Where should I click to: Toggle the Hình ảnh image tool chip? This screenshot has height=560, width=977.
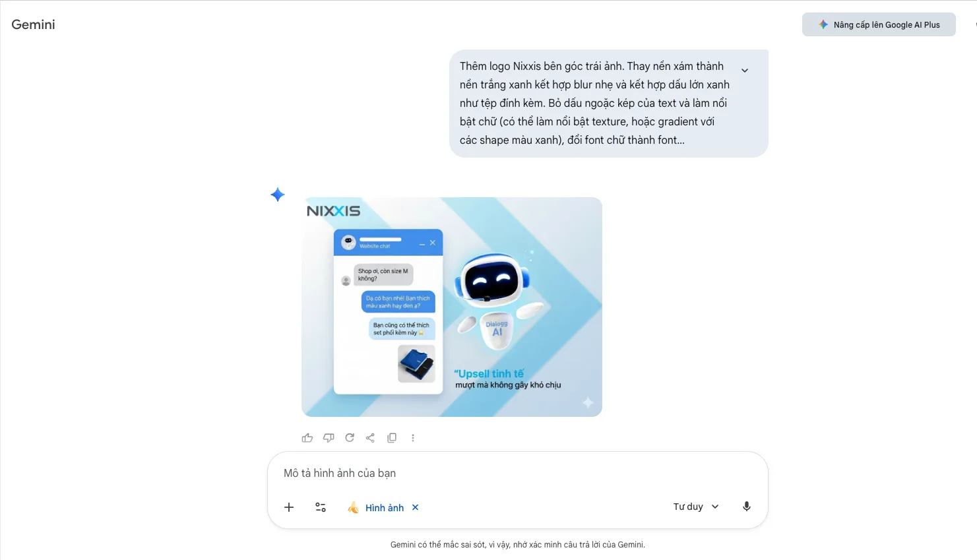tap(375, 507)
